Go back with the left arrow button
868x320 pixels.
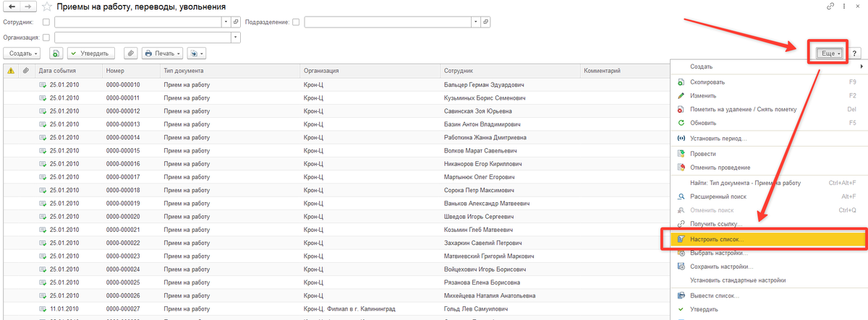[12, 7]
